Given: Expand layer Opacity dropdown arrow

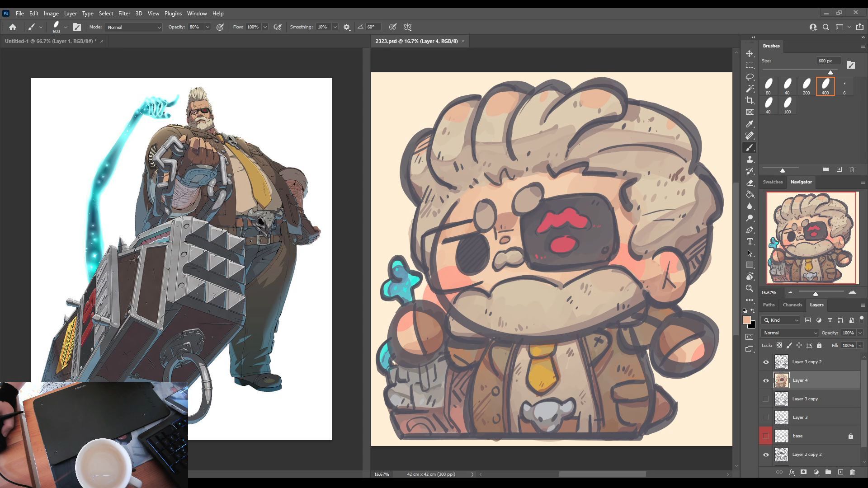Looking at the screenshot, I should pos(860,333).
